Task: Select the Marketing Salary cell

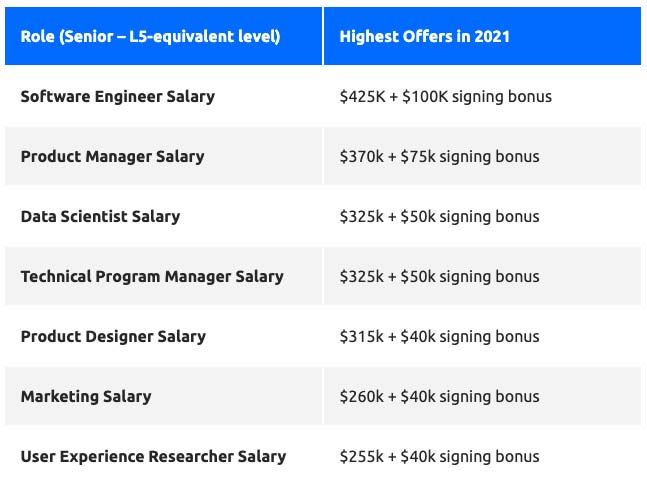Action: (86, 397)
